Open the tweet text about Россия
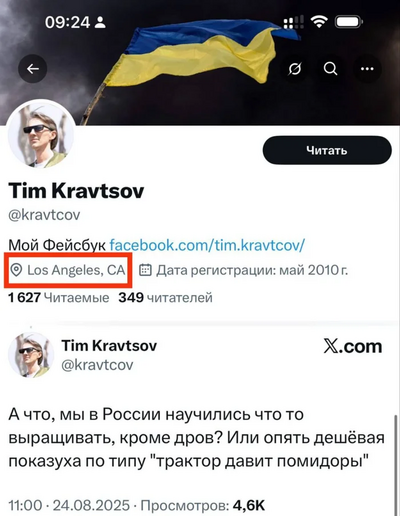 click(197, 438)
